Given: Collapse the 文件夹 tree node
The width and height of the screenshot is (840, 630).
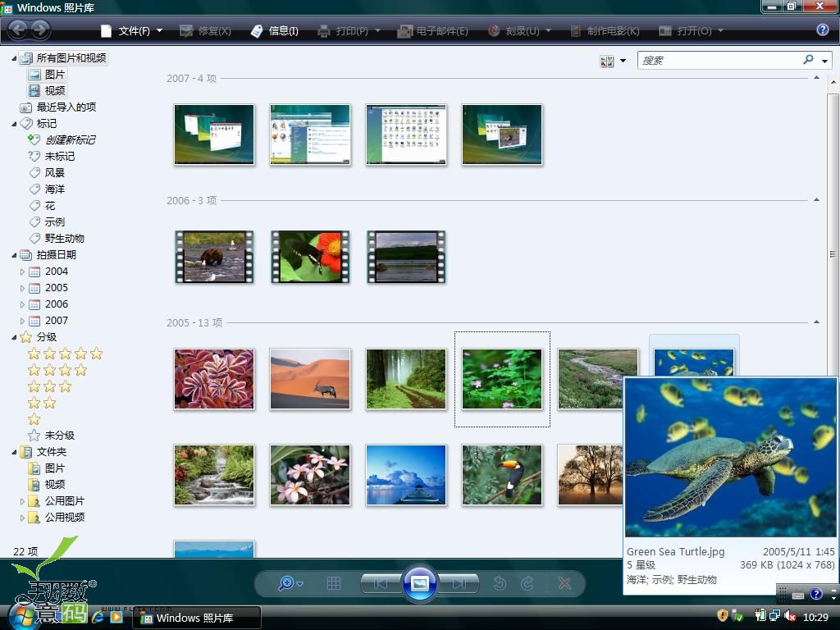Looking at the screenshot, I should [14, 452].
